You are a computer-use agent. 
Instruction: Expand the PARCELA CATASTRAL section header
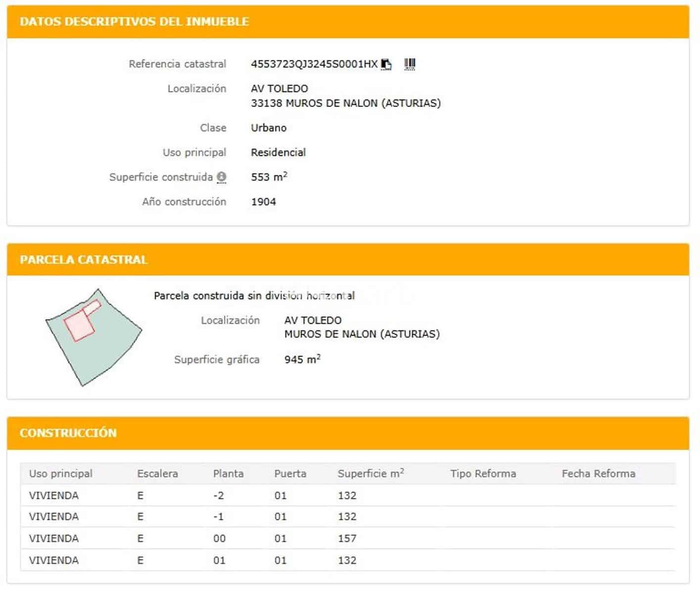click(x=83, y=259)
